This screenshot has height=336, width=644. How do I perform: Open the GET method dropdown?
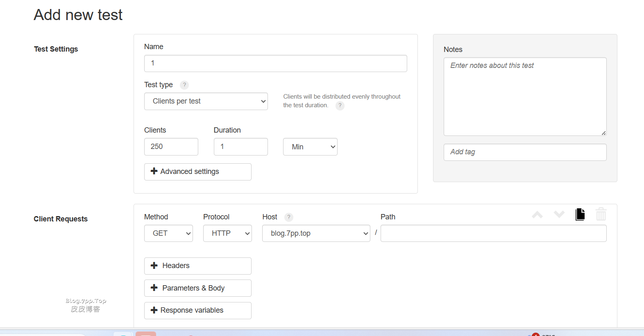(x=168, y=233)
